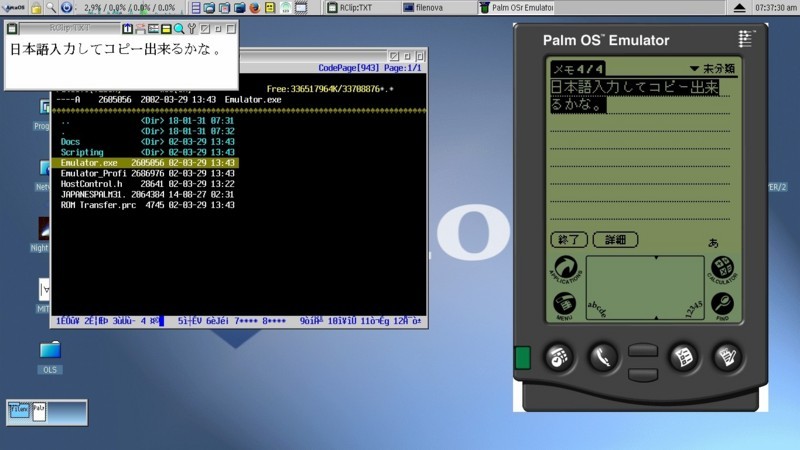The width and height of the screenshot is (800, 450).
Task: Click the Palm Memo Pad hardware button
Action: [728, 357]
